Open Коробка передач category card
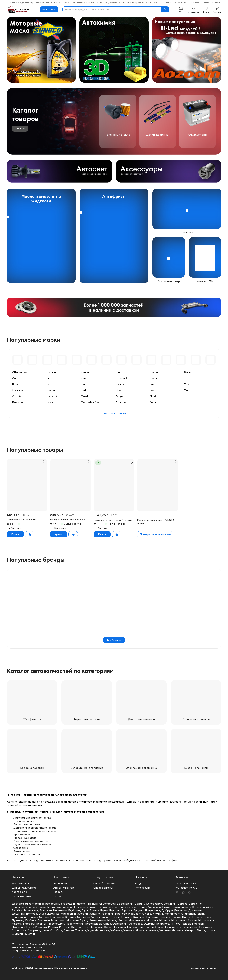The height and width of the screenshot is (980, 228). 32,751
